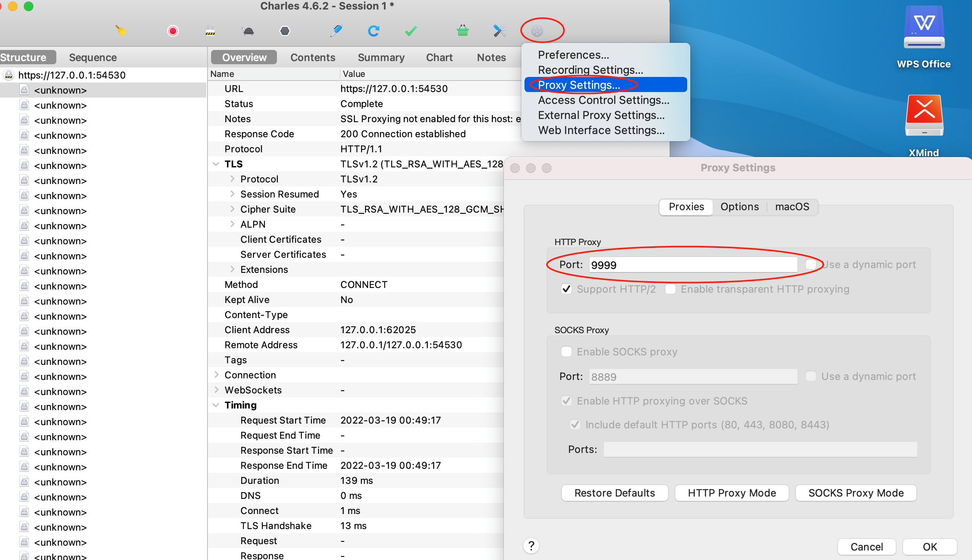Toggle the turtle Throttling icon

[248, 31]
